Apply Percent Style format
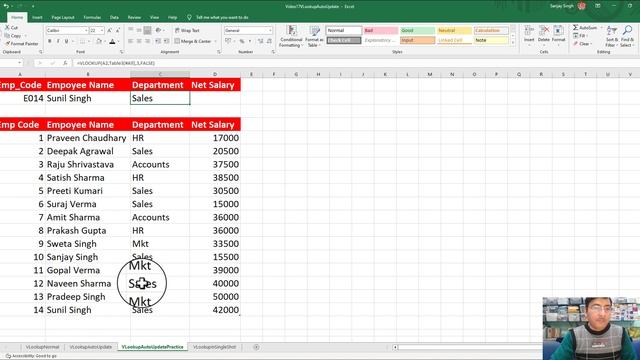The image size is (640, 360). point(242,41)
